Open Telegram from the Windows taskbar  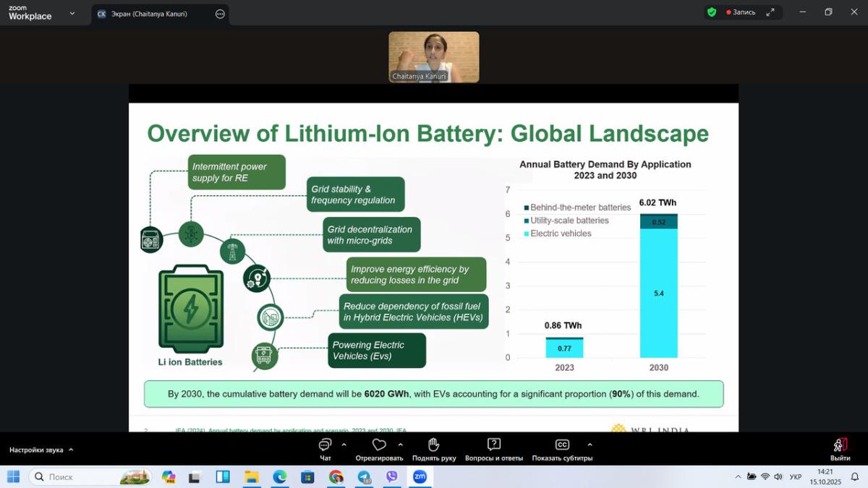[x=364, y=476]
